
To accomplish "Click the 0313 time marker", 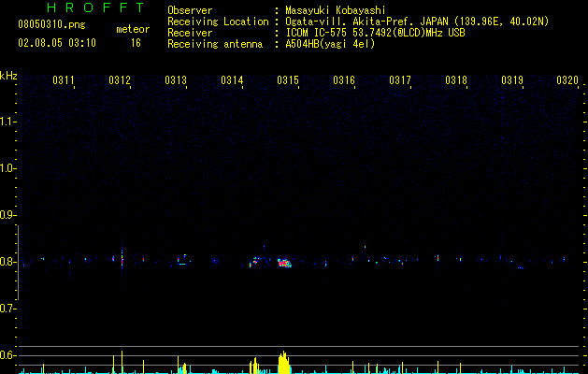I will point(176,80).
